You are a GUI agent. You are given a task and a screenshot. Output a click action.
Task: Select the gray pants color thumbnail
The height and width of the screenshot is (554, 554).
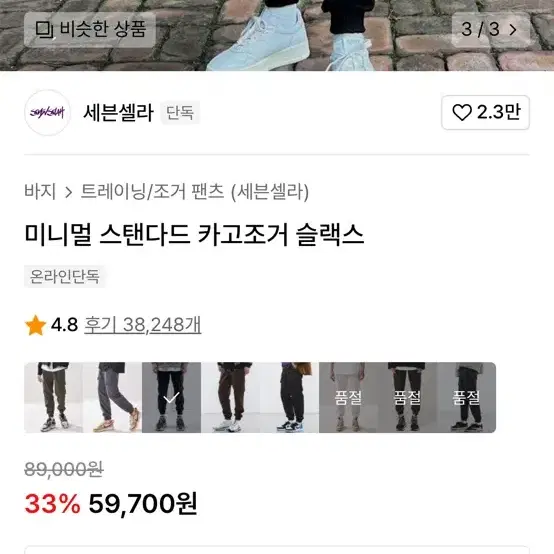tap(112, 397)
